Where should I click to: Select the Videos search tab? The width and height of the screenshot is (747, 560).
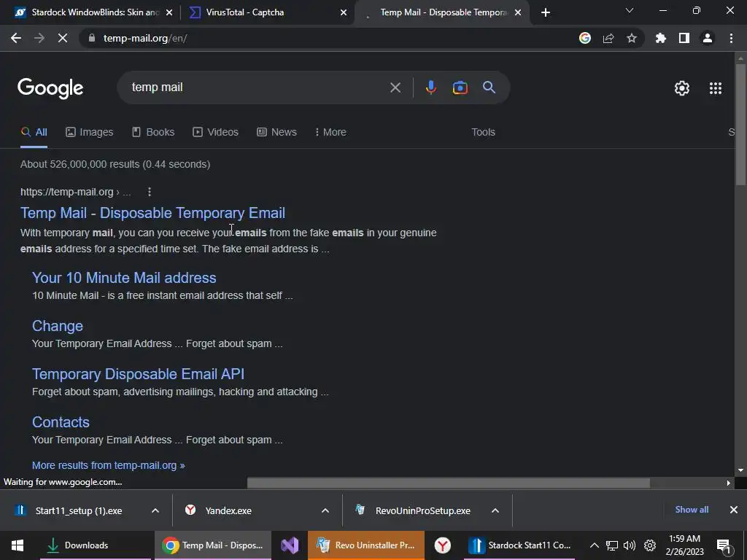(215, 132)
